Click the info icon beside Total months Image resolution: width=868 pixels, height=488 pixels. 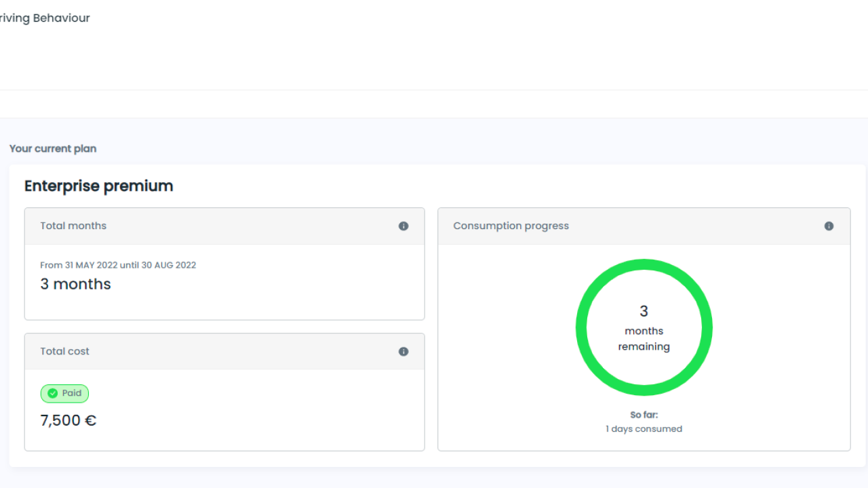[403, 226]
